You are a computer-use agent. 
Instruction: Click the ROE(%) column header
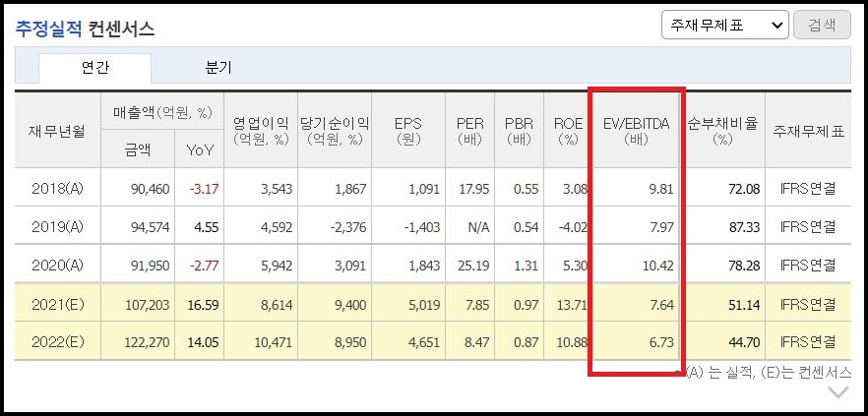(569, 131)
